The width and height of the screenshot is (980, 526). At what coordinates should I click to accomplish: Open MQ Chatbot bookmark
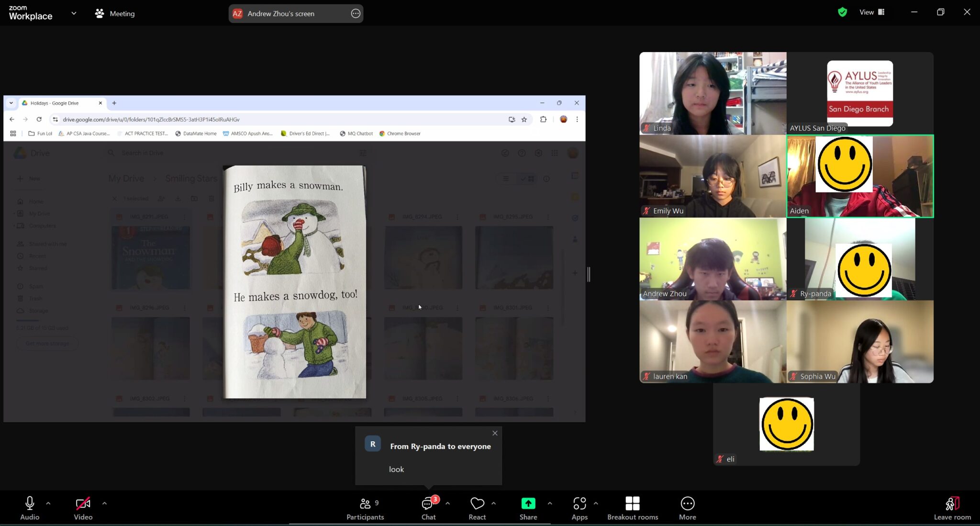356,134
